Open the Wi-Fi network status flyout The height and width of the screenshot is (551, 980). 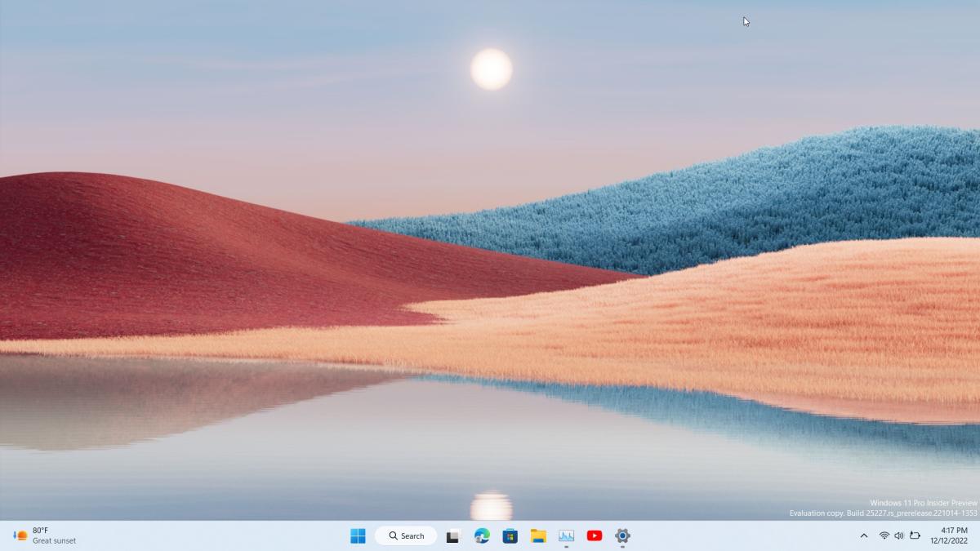883,536
